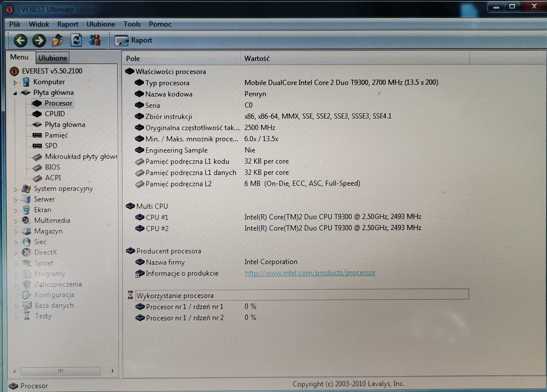This screenshot has width=547, height=392.
Task: Click the ACPI chip icon
Action: click(37, 178)
